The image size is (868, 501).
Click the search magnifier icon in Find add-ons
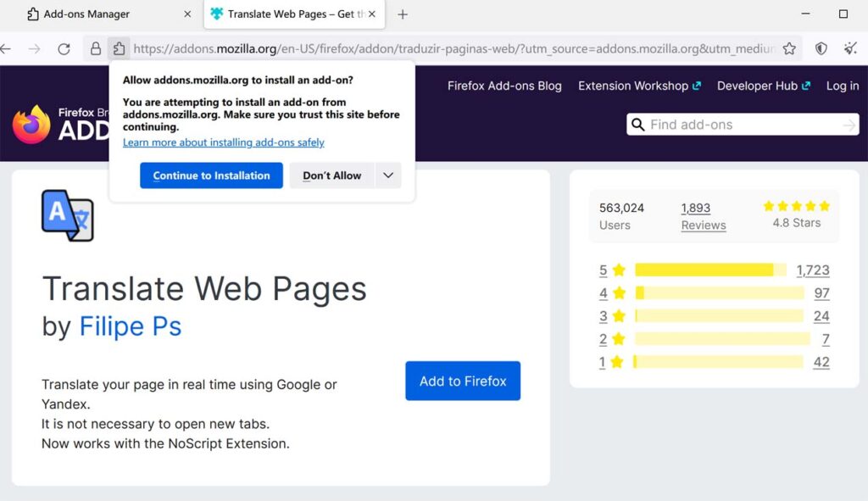[x=637, y=125]
